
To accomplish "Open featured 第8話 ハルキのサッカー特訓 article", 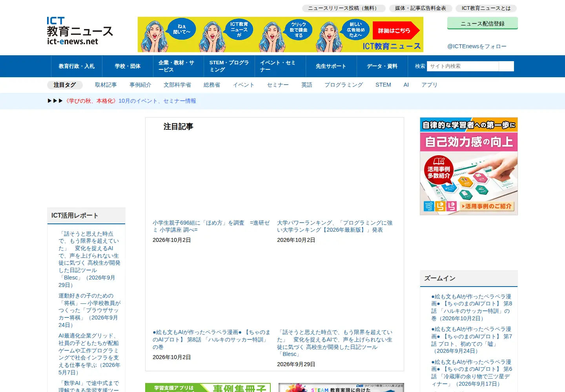I will point(211,339).
